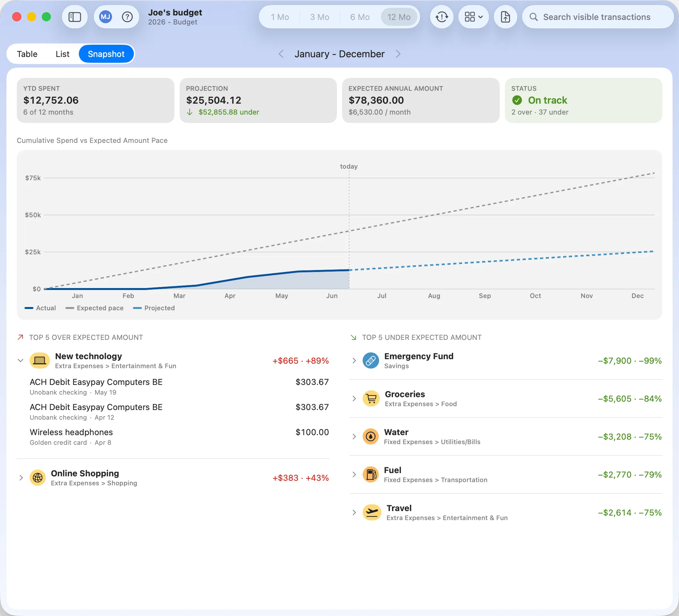This screenshot has width=679, height=616.
Task: Open the help question mark icon
Action: click(127, 17)
